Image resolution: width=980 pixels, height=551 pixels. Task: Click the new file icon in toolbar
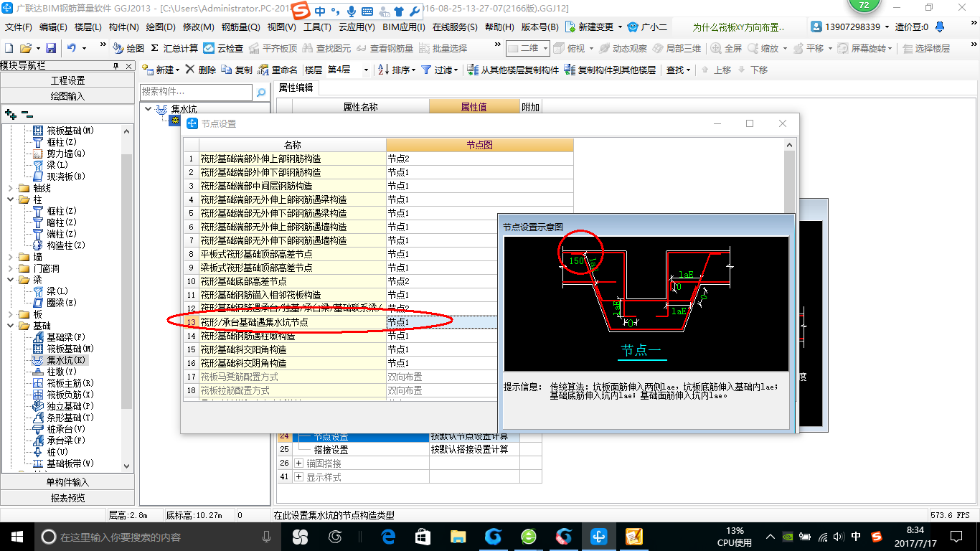tap(9, 48)
